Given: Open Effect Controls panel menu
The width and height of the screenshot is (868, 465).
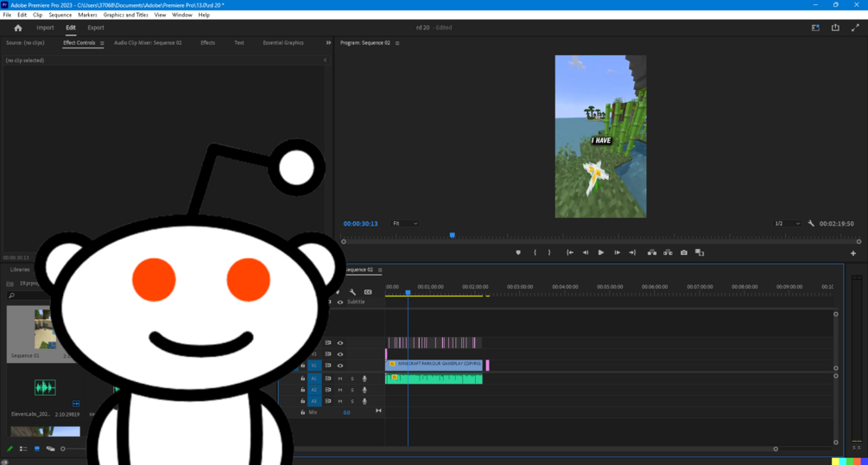Looking at the screenshot, I should (102, 43).
